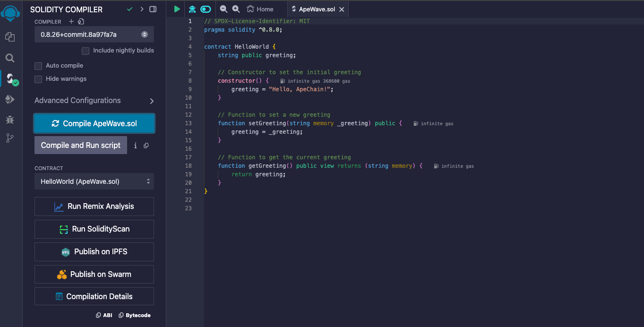Enable Include nightly builds checkbox
Screen dimensions: 644x327
(86, 51)
